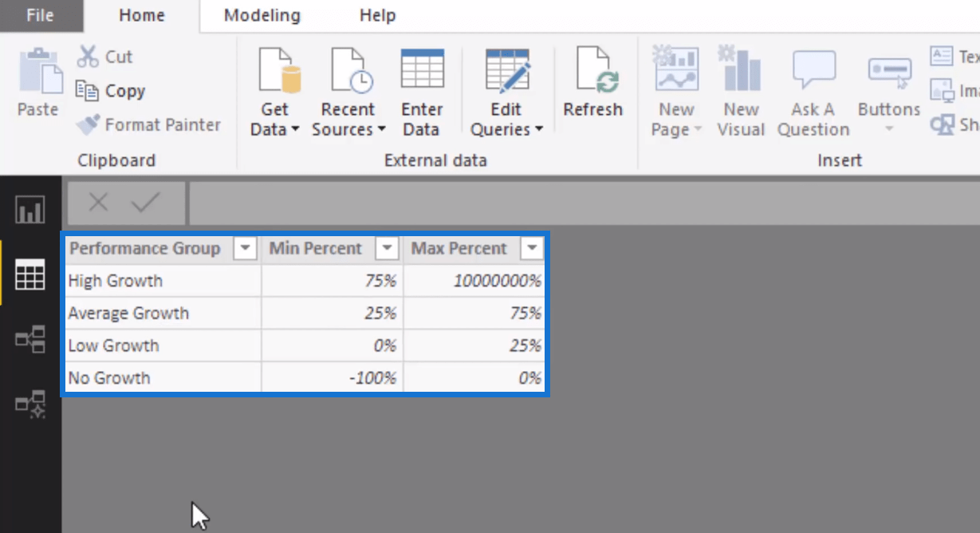Click the Get Data icon
The height and width of the screenshot is (533, 980).
coord(279,70)
